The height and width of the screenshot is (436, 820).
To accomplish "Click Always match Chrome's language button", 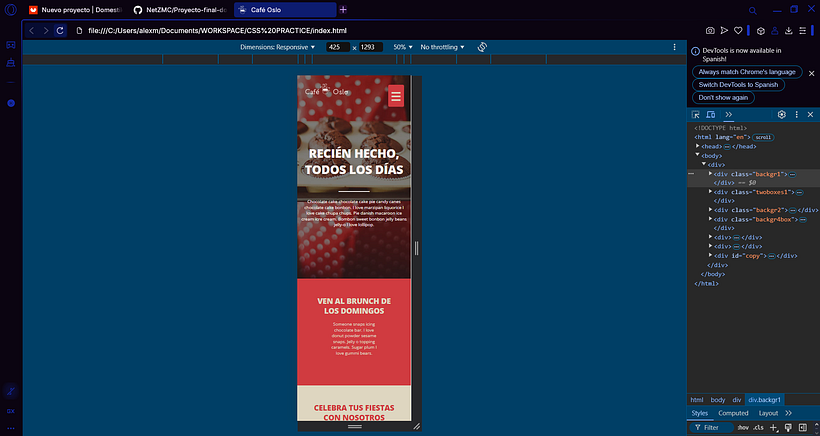I will pos(747,72).
